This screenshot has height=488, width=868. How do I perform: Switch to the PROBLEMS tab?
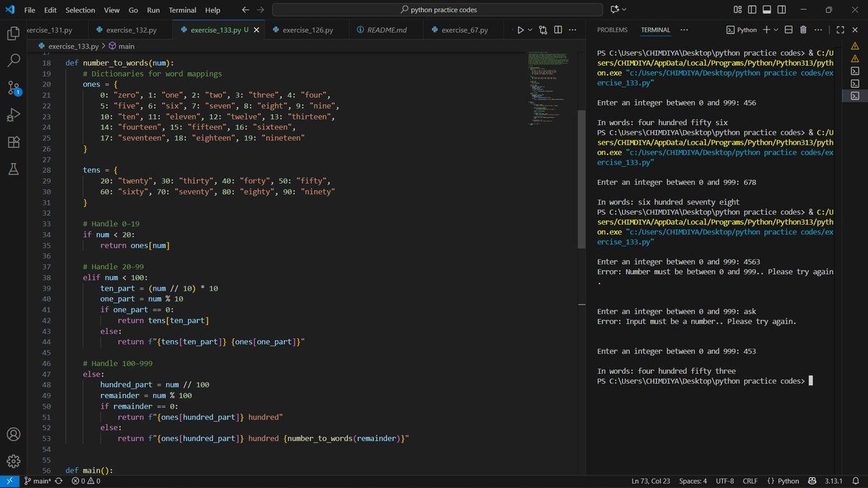tap(613, 30)
